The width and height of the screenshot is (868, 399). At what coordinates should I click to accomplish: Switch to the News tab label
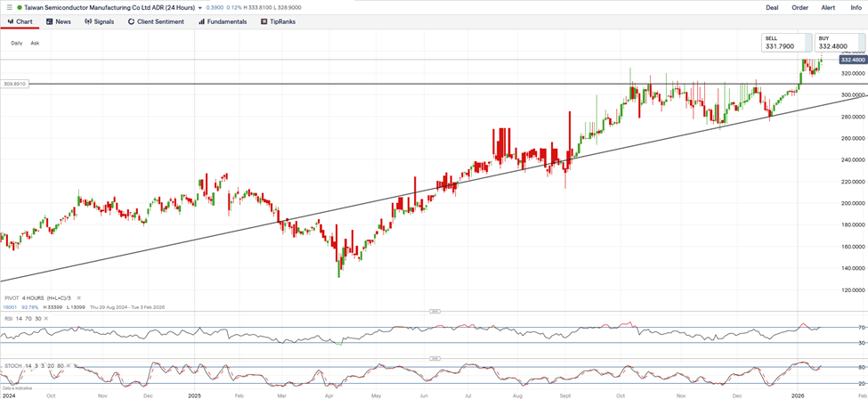coord(63,21)
